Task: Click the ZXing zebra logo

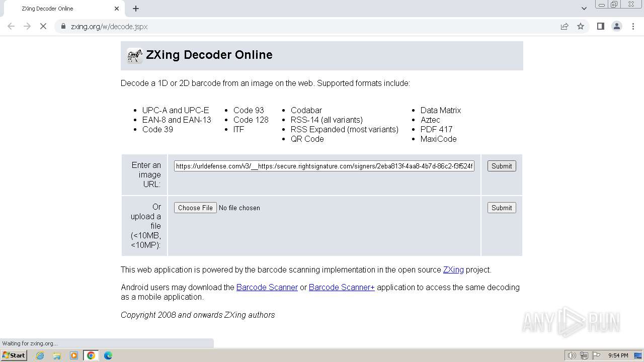Action: pos(134,55)
